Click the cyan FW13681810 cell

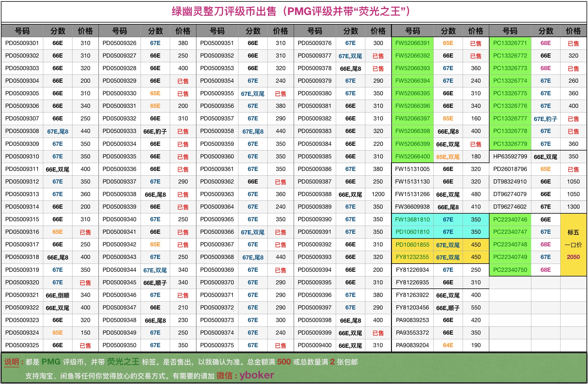pos(412,219)
